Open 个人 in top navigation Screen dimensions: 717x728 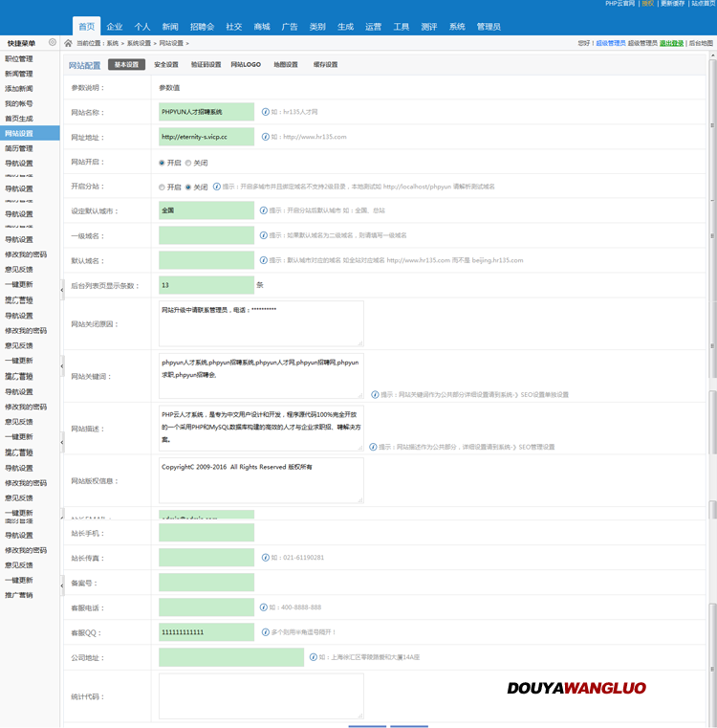[142, 27]
